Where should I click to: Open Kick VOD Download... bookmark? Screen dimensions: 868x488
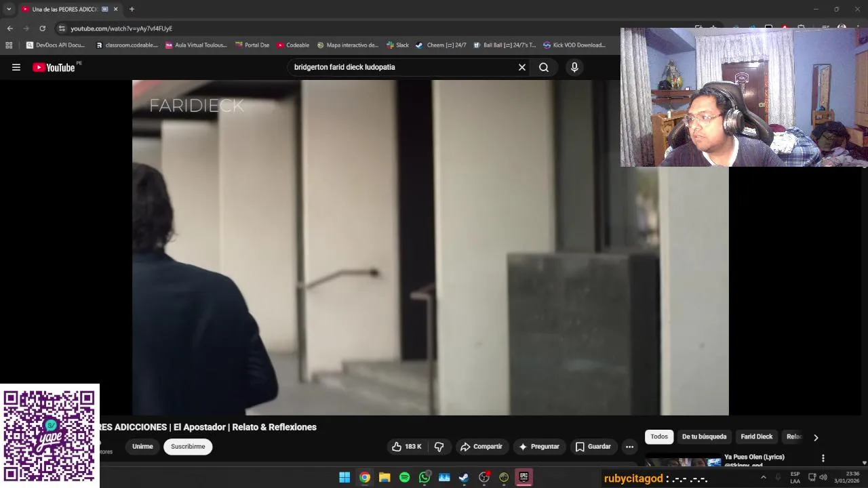pyautogui.click(x=574, y=45)
